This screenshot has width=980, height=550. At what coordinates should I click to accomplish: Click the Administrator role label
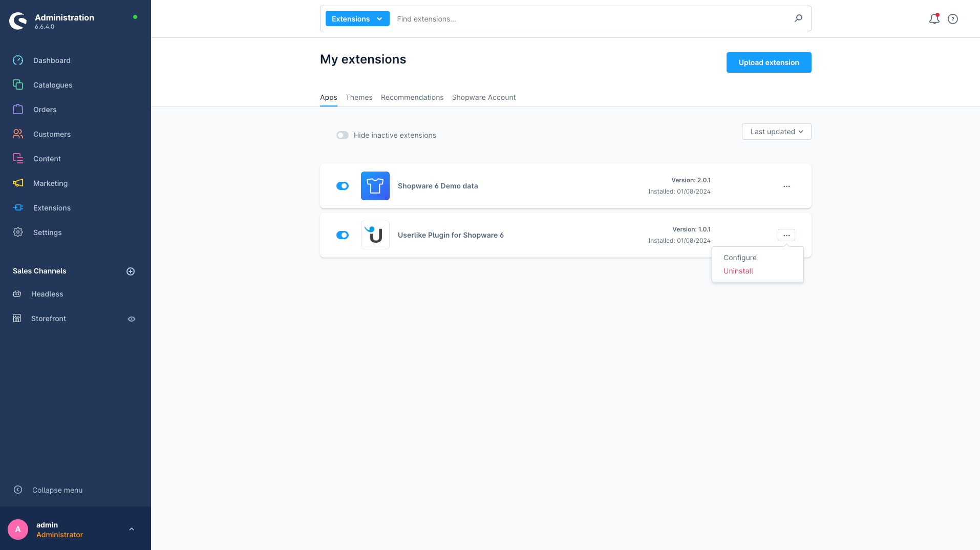coord(59,535)
